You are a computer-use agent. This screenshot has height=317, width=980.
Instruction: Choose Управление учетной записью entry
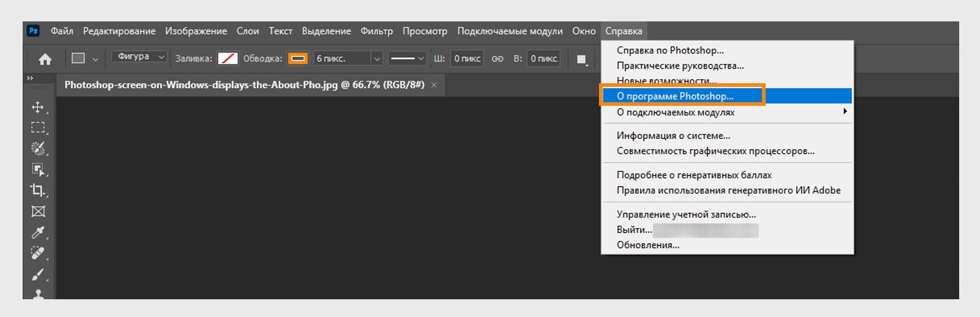pyautogui.click(x=727, y=215)
